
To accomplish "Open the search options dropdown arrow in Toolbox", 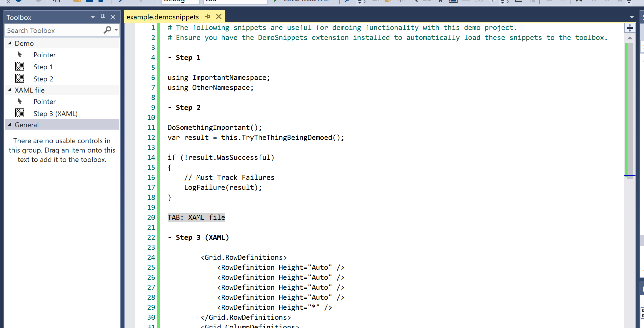I will pos(116,30).
